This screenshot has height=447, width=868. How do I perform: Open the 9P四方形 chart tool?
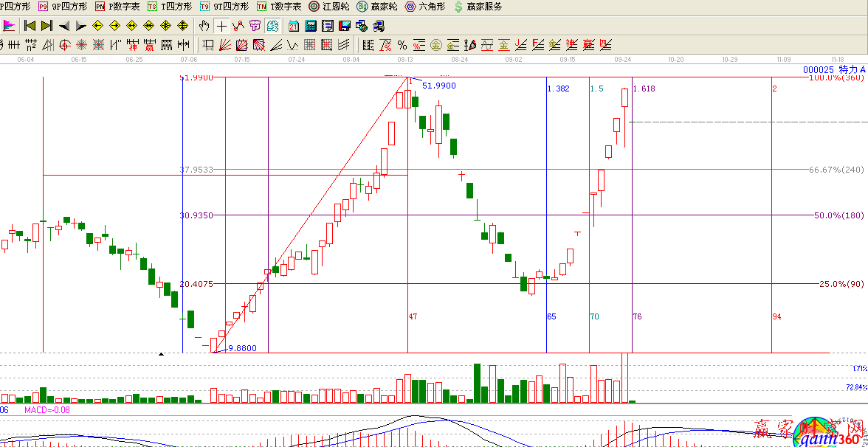(62, 7)
